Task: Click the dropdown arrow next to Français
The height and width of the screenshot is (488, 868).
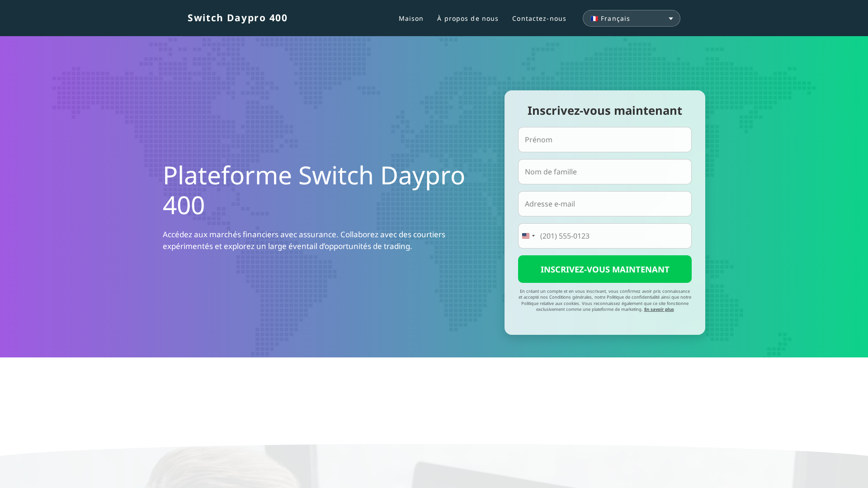Action: [x=670, y=19]
